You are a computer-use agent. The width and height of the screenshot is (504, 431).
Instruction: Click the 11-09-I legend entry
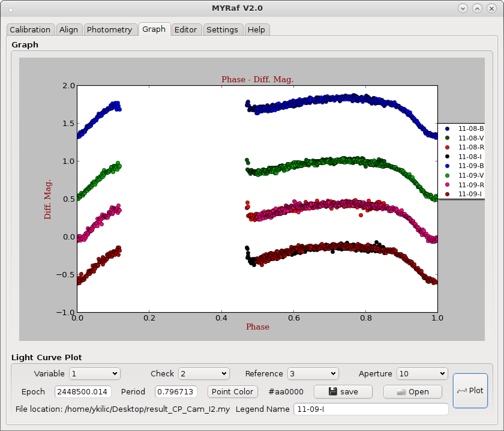coord(464,194)
